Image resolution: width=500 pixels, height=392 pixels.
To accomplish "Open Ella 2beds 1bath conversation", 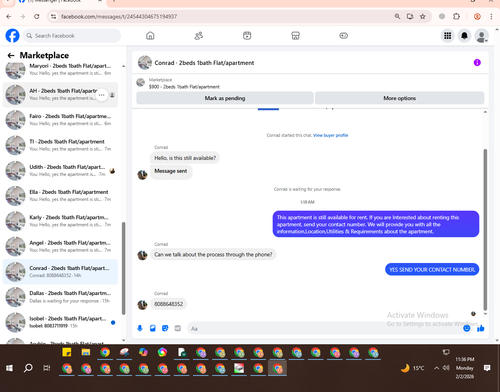I will 60,195.
